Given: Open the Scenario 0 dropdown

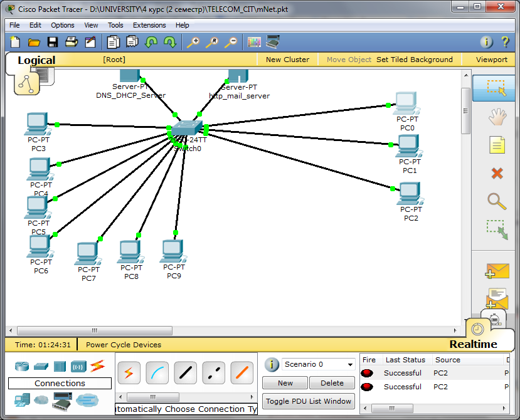Looking at the screenshot, I should point(319,364).
